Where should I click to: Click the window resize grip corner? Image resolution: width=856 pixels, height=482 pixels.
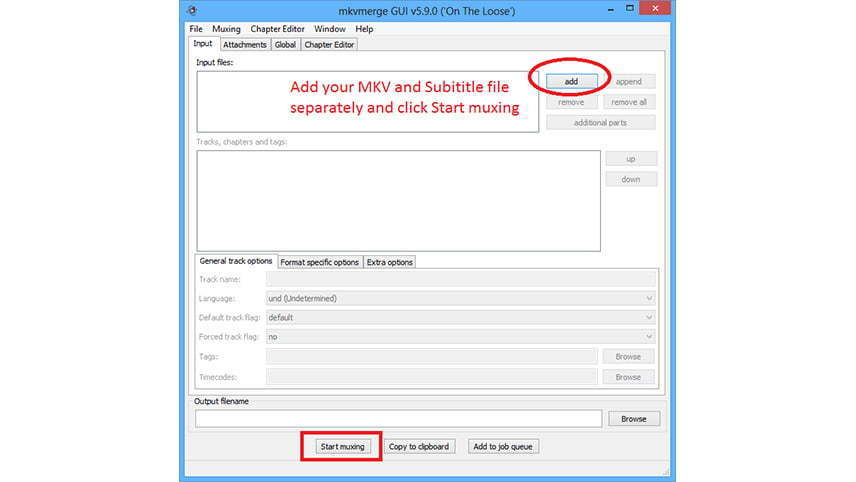click(665, 472)
